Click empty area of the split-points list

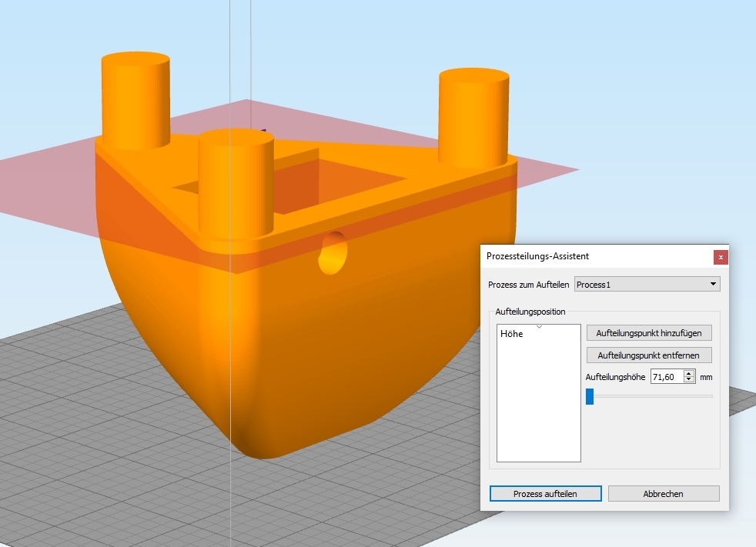click(538, 408)
